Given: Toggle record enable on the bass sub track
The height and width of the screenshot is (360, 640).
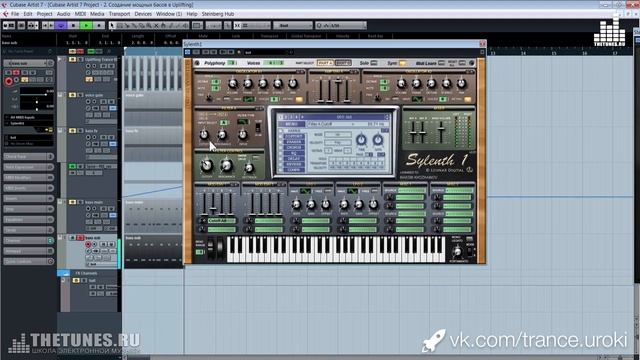Looking at the screenshot, I should tap(88, 244).
